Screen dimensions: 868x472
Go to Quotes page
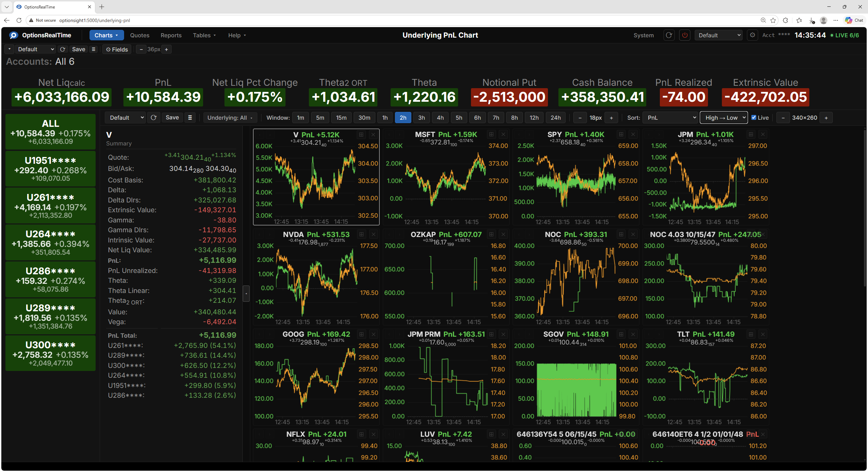point(140,35)
